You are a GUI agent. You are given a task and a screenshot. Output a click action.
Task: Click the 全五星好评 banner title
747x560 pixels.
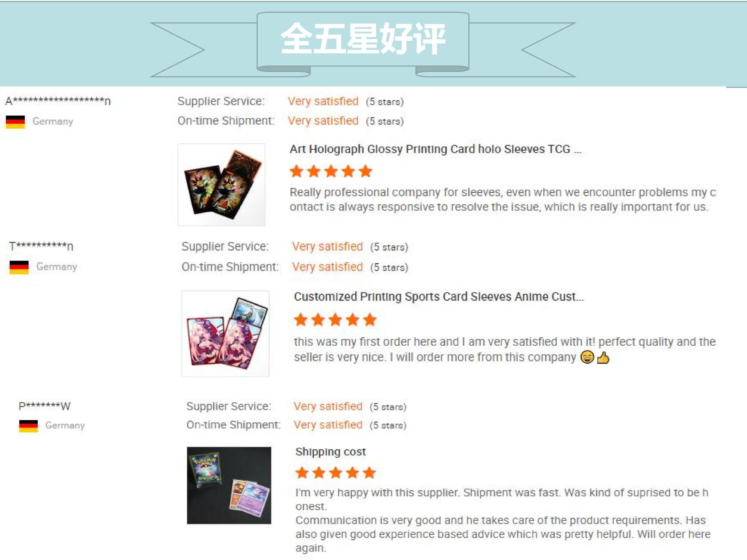pos(363,39)
